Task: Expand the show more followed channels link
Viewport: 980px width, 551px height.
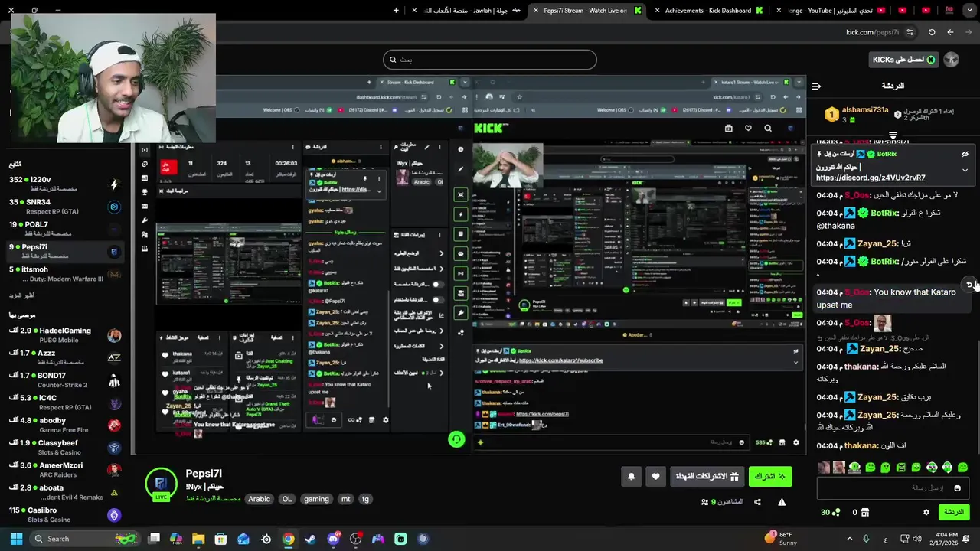Action: pos(21,295)
